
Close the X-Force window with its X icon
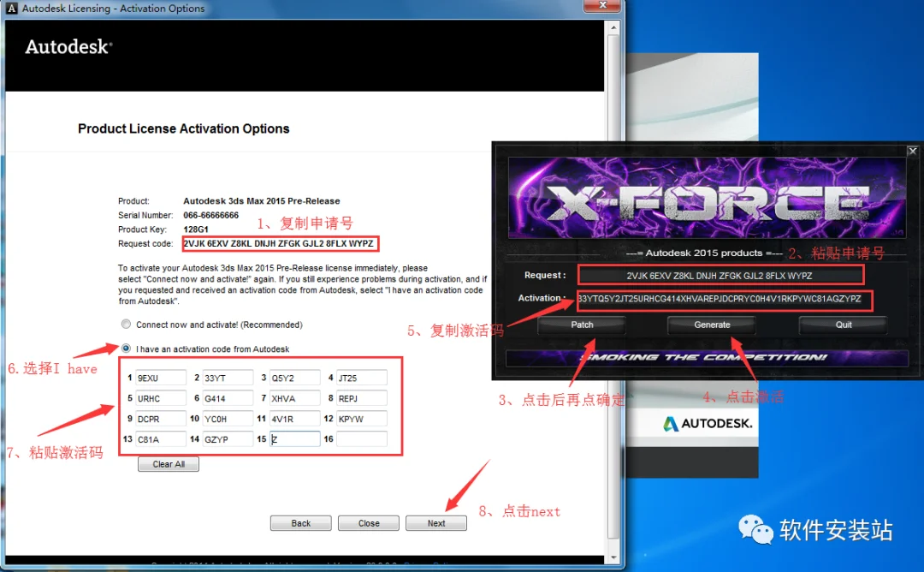click(912, 151)
